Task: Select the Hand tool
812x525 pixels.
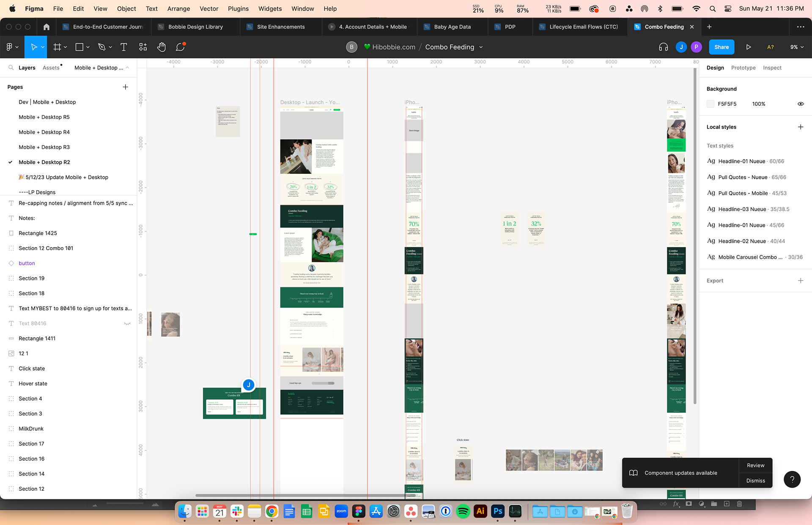Action: coord(161,47)
